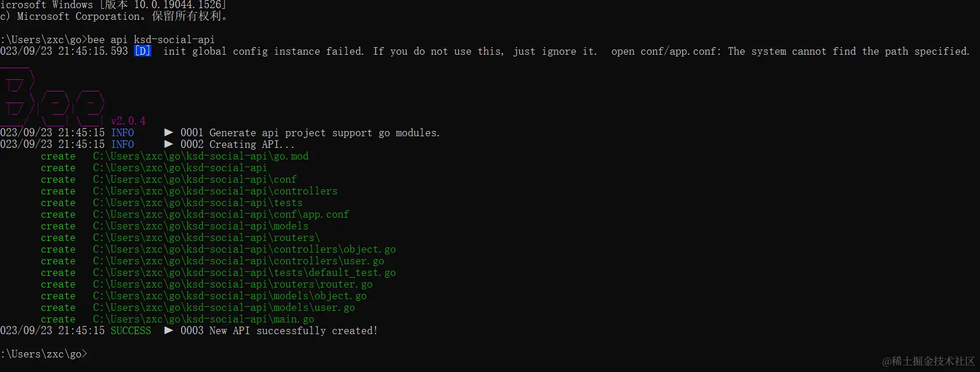The width and height of the screenshot is (980, 372).
Task: Click the arrow marker before 0003
Action: coord(169,331)
